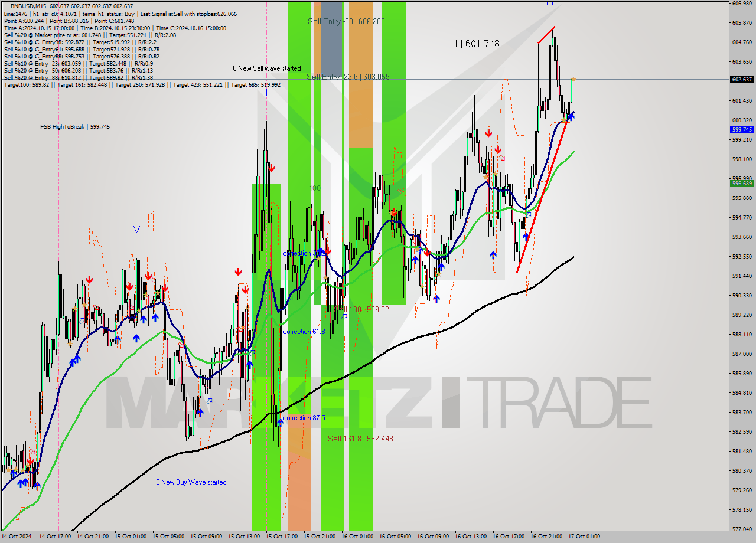Click the '16 Oct 01:00' time axis label
Screen dimensions: 756x543
click(x=357, y=537)
